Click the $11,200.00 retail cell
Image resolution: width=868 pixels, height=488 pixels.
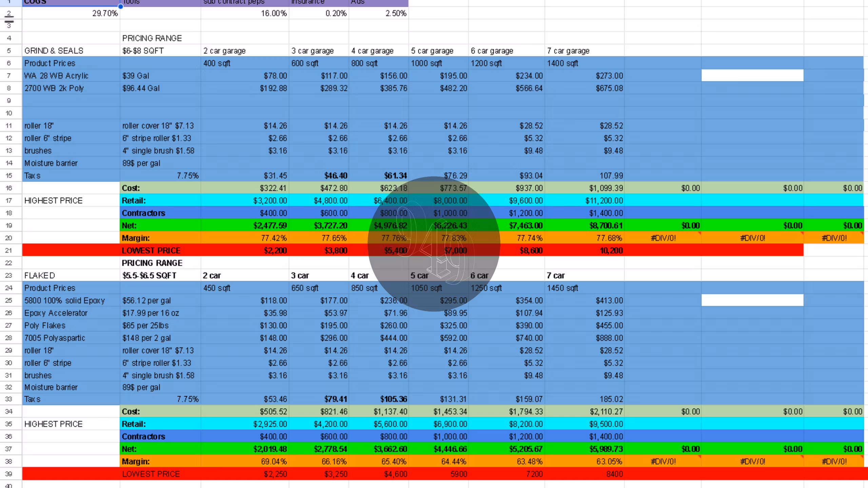coord(585,201)
